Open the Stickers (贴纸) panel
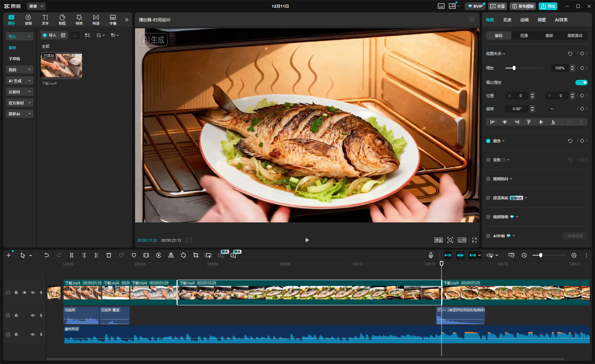The height and width of the screenshot is (364, 595). point(62,20)
